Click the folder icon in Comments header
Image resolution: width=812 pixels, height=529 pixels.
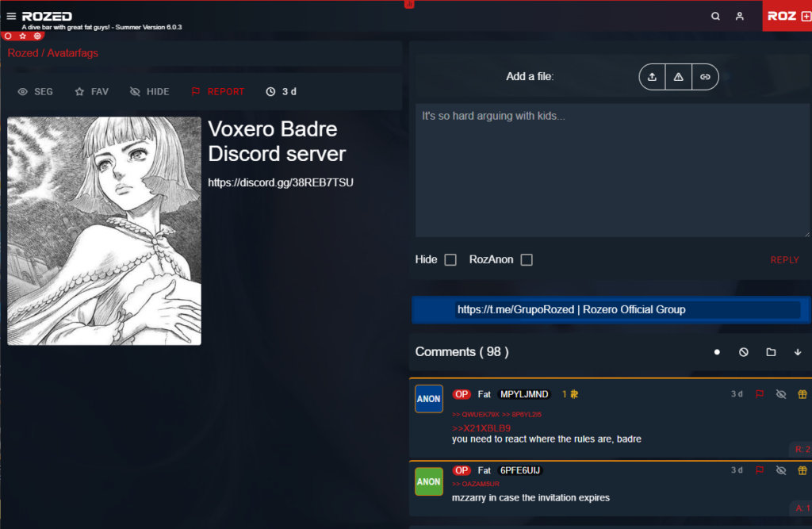click(x=771, y=352)
